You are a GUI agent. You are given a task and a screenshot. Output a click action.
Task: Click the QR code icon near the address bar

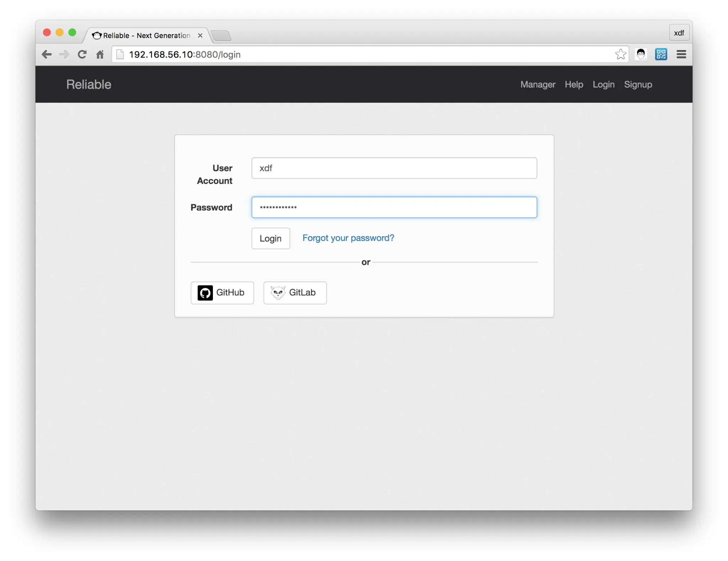tap(661, 54)
